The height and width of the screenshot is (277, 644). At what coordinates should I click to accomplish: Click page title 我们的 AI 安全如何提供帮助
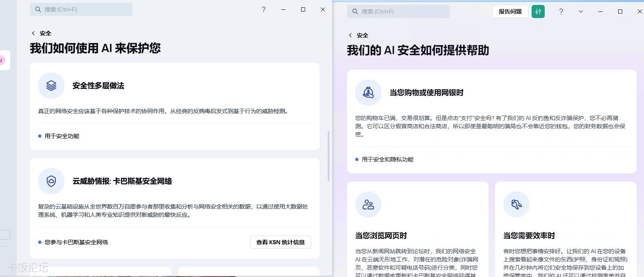pyautogui.click(x=418, y=50)
